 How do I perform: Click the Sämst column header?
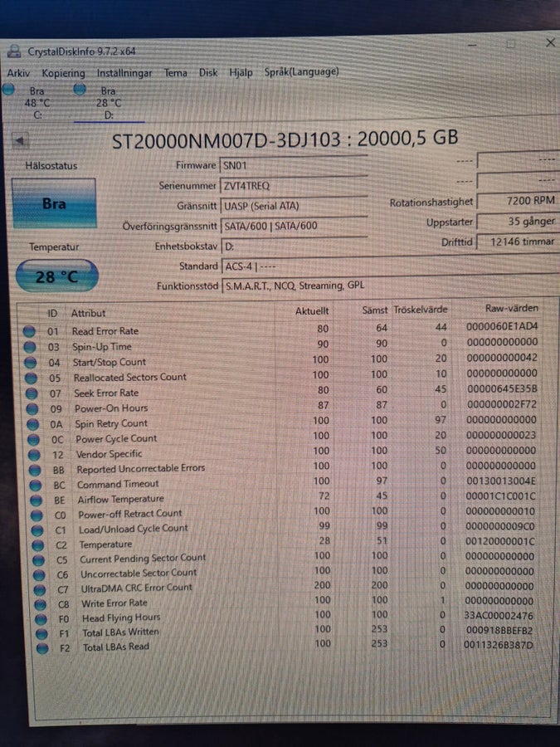point(375,310)
